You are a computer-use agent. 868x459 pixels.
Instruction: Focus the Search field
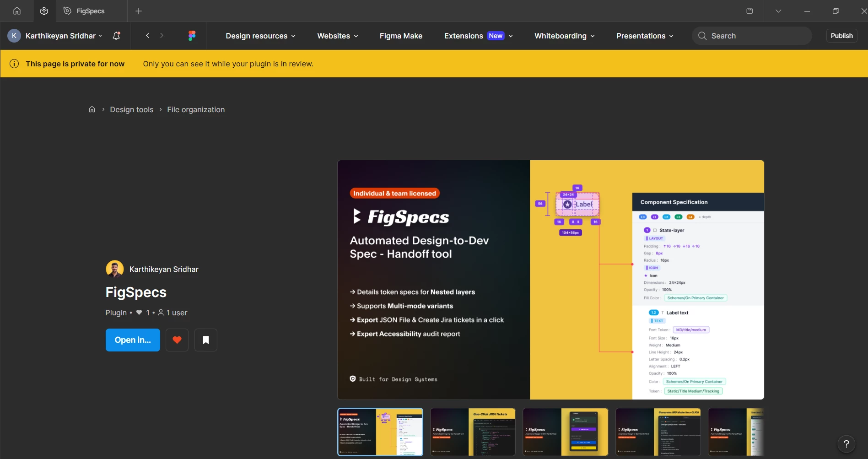[x=752, y=36]
